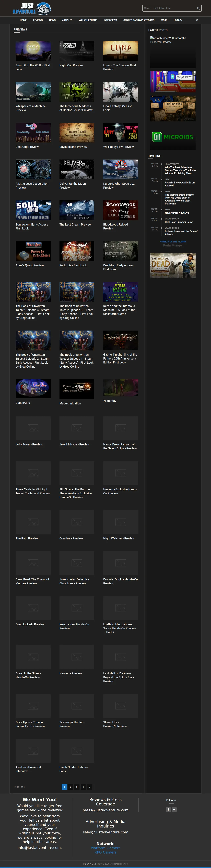Open the Beat Cop preview thumbnail
Screen dimensions: 211x868
pos(33,132)
